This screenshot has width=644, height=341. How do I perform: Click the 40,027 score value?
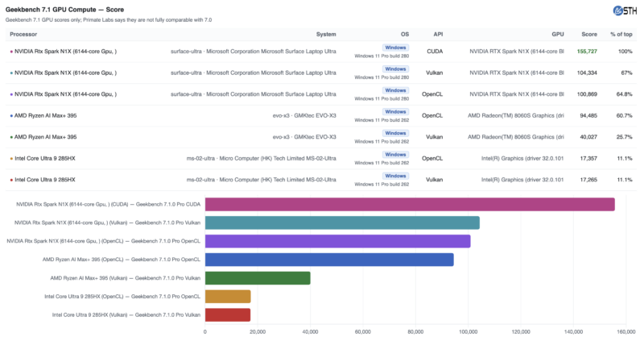588,137
